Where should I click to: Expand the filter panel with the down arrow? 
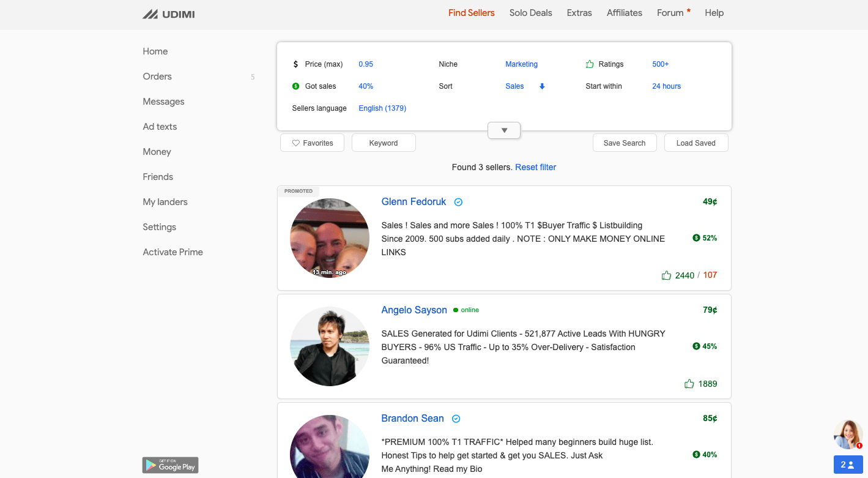click(x=504, y=130)
